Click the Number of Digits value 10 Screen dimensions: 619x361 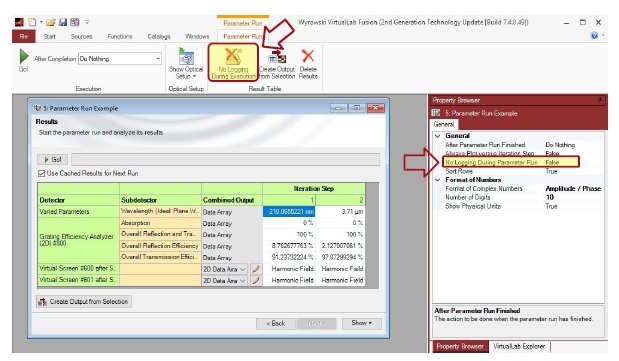(550, 197)
